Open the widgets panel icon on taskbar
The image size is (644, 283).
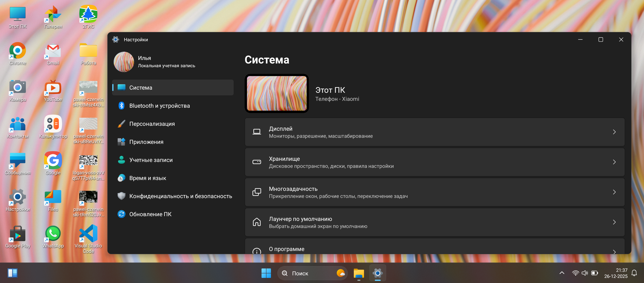13,273
